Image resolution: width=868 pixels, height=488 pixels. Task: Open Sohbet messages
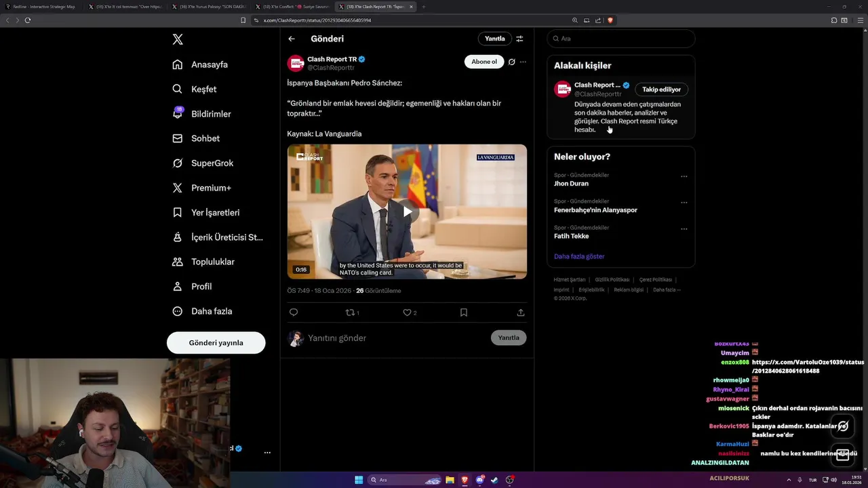click(x=196, y=138)
